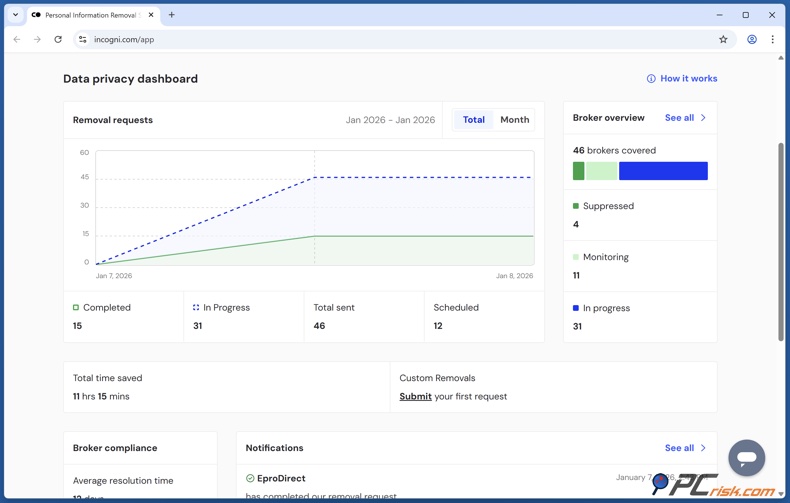
Task: Open the tab search dropdown arrow
Action: coord(15,15)
